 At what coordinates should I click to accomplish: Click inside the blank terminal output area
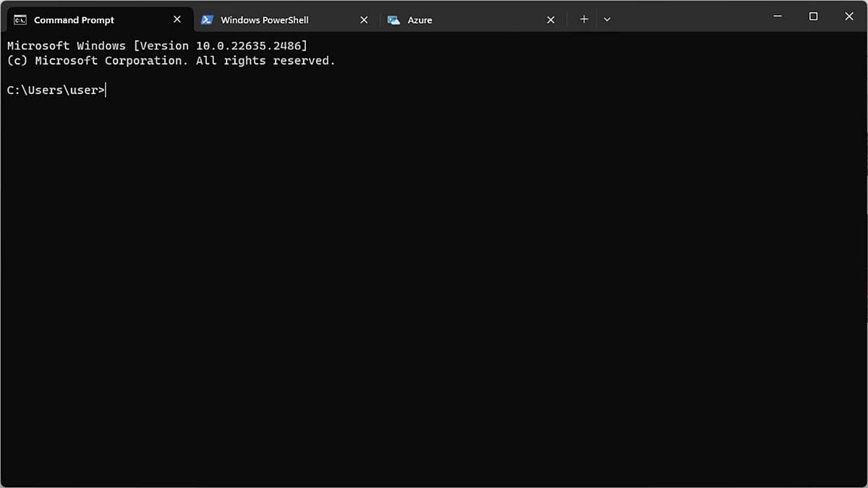tap(434, 289)
